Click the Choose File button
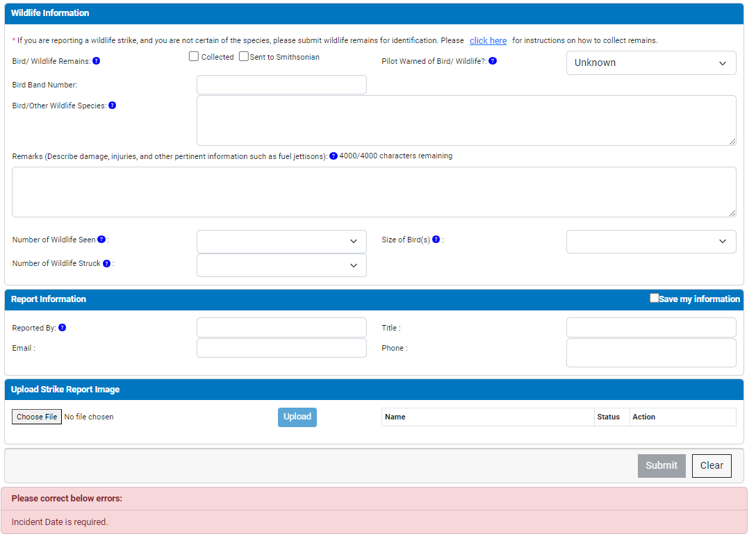756x541 pixels. click(37, 417)
